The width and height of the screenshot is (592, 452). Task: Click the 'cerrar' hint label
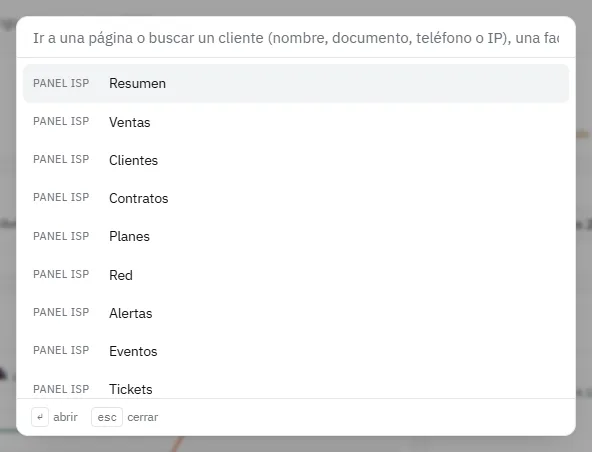pyautogui.click(x=143, y=417)
